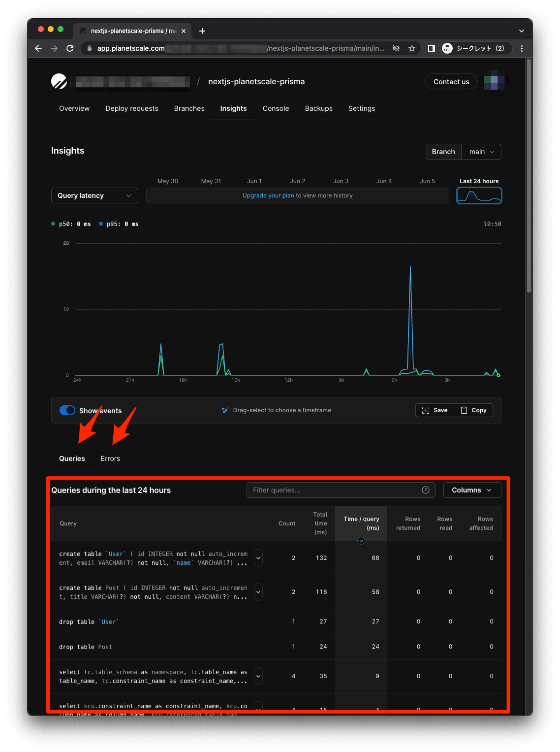Image resolution: width=560 pixels, height=752 pixels.
Task: Toggle the Show events switch
Action: [67, 410]
